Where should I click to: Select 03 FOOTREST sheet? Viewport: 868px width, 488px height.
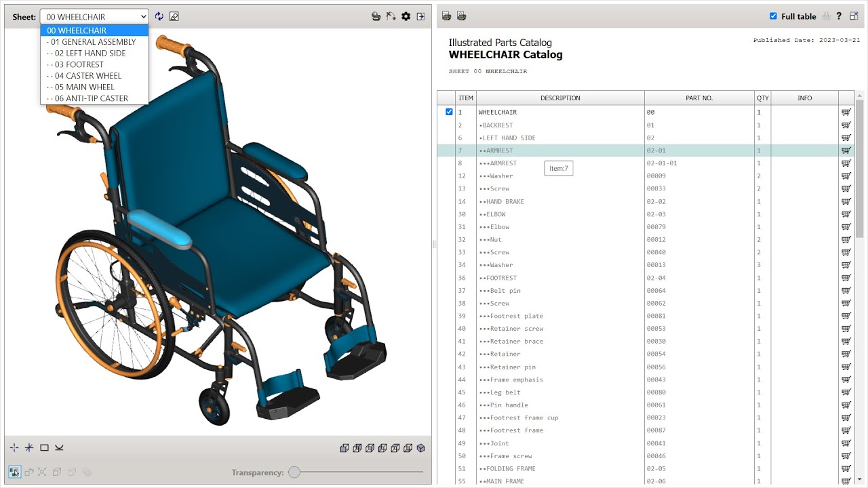tap(94, 64)
